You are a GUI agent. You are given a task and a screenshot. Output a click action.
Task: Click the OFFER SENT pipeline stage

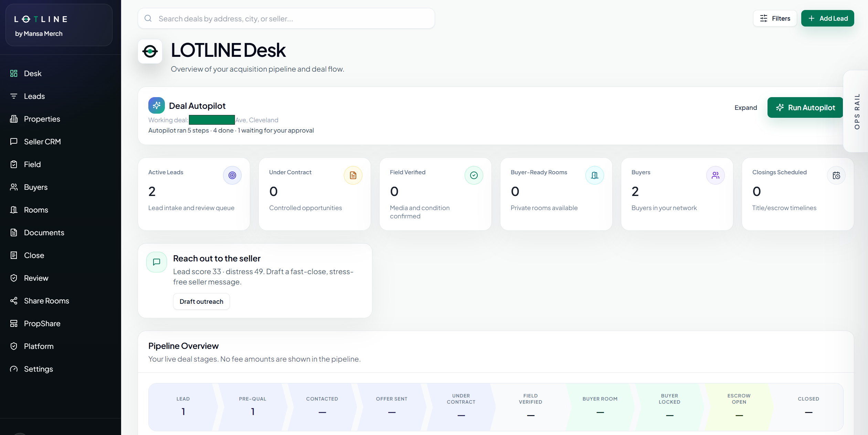392,407
